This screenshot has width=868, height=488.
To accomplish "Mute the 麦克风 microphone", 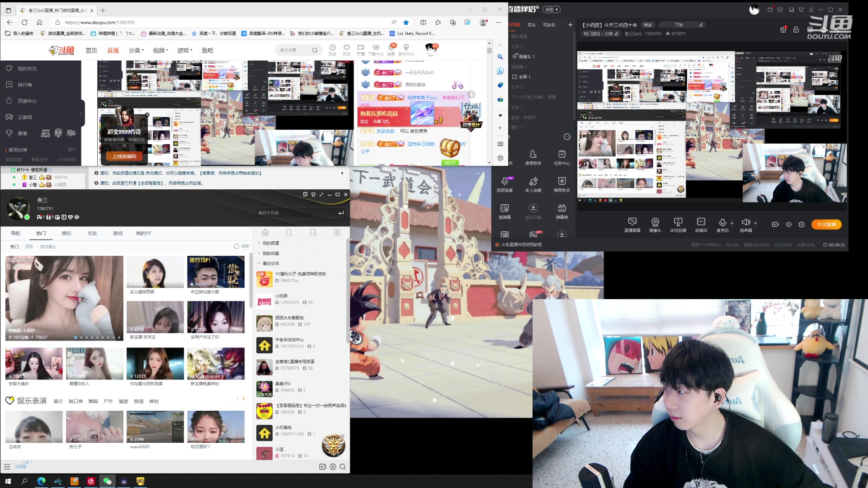I will tap(722, 222).
